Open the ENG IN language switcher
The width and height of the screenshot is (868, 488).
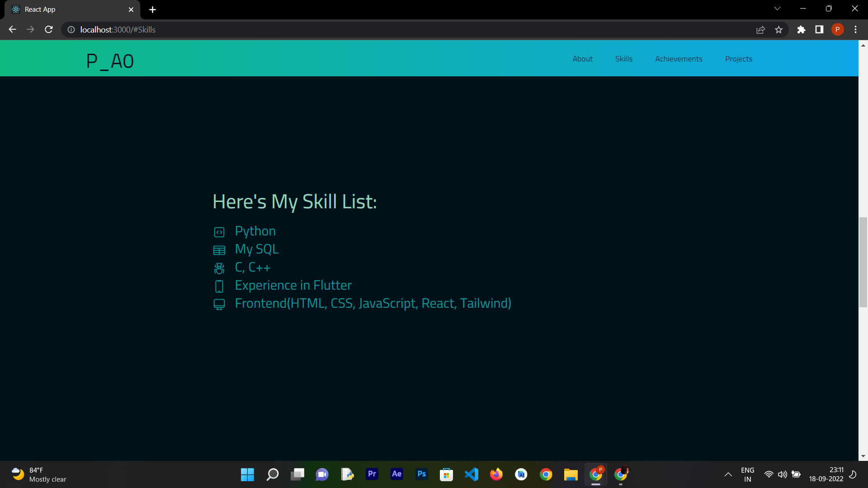pos(747,474)
